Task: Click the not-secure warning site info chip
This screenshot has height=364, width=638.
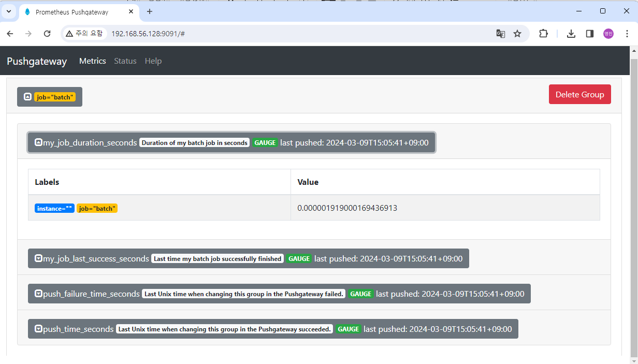Action: pos(84,34)
